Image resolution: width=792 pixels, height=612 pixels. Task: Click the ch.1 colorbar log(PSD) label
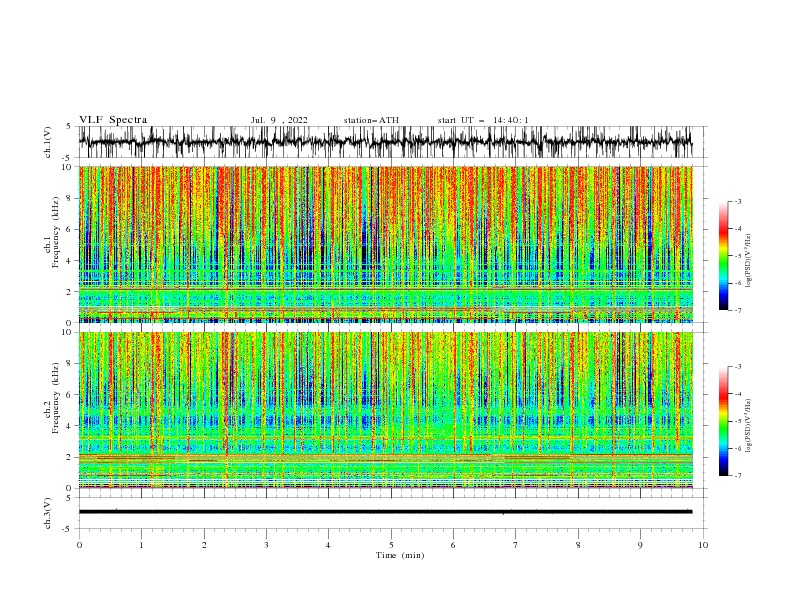coord(750,261)
